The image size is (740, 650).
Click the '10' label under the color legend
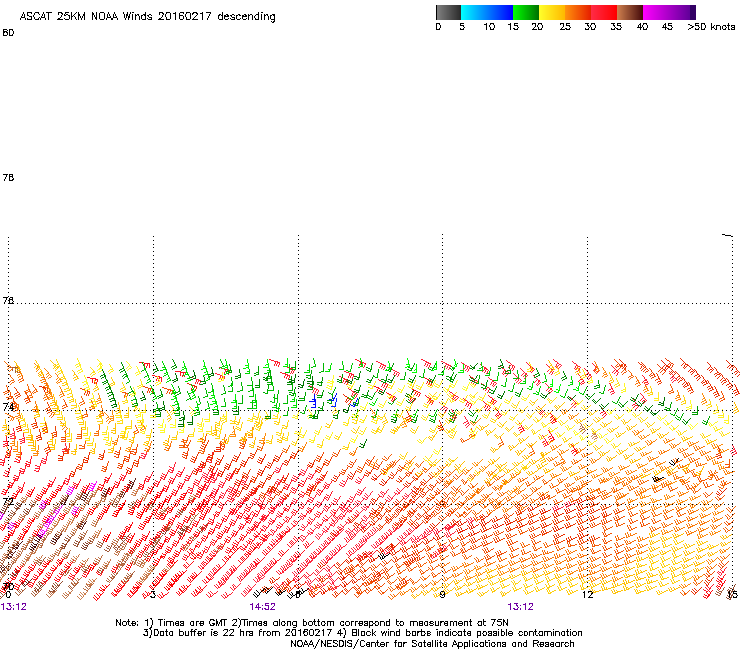click(x=489, y=27)
